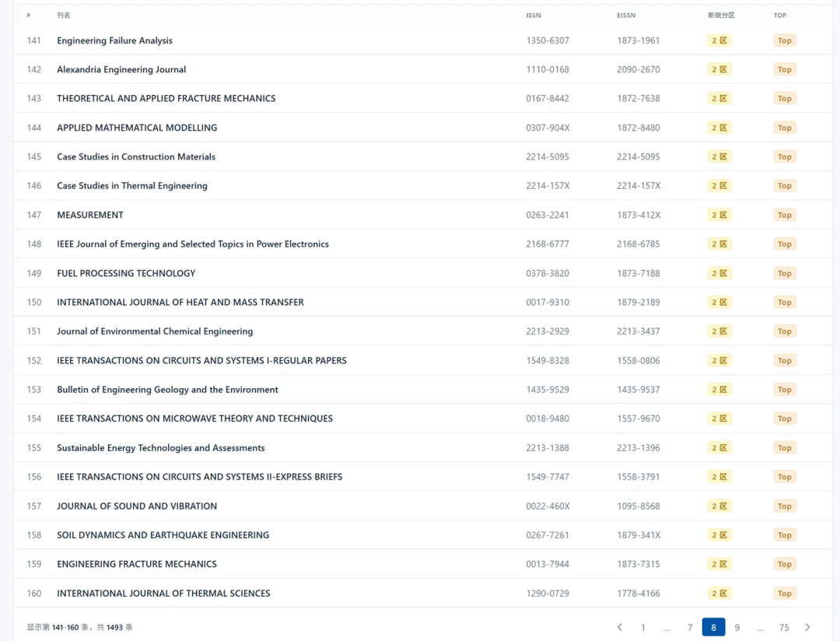This screenshot has height=641, width=840.
Task: Click the 新锐分区 column header
Action: point(721,15)
